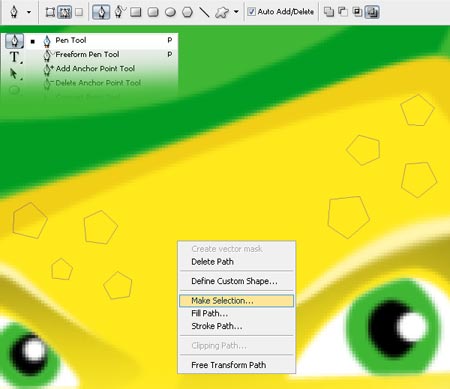Select the Custom Shape tool icon
Image resolution: width=450 pixels, height=389 pixels.
point(221,12)
